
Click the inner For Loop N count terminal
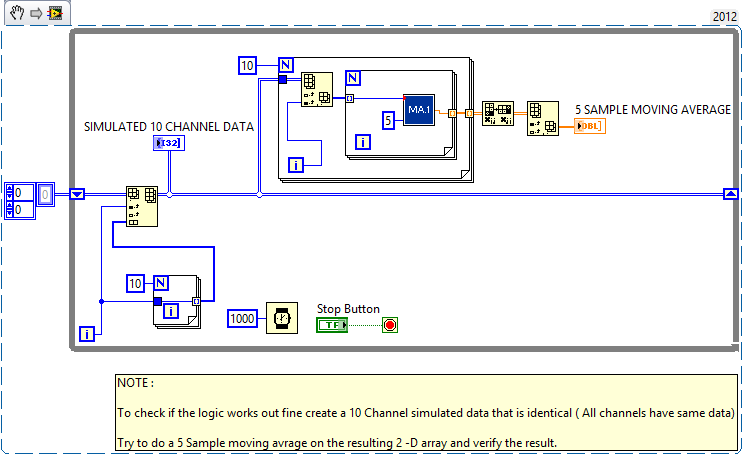[353, 78]
